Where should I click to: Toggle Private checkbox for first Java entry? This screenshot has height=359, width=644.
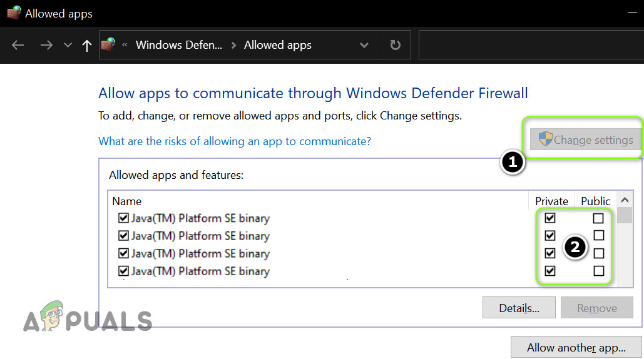pyautogui.click(x=550, y=218)
